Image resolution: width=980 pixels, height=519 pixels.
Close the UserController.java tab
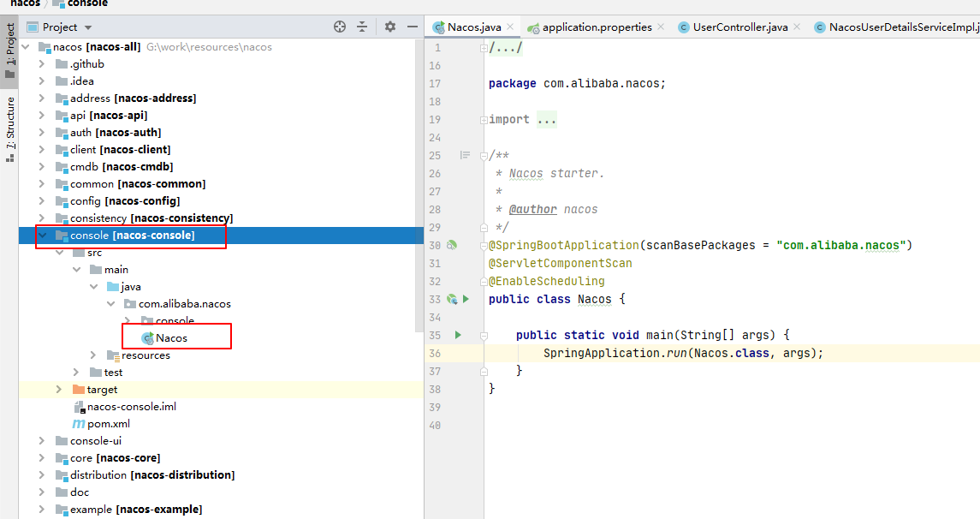click(797, 27)
